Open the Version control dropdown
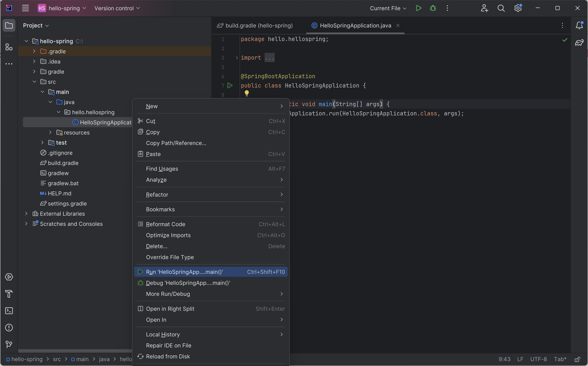 tap(117, 8)
